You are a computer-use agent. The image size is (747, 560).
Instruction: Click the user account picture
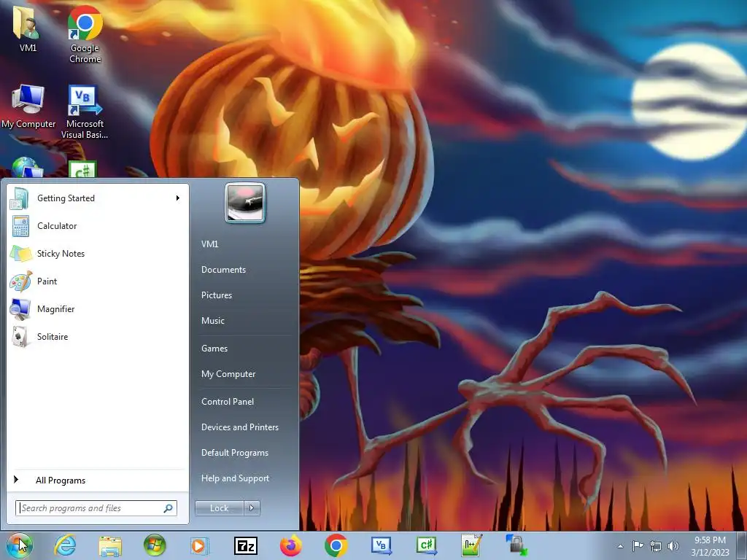click(245, 203)
